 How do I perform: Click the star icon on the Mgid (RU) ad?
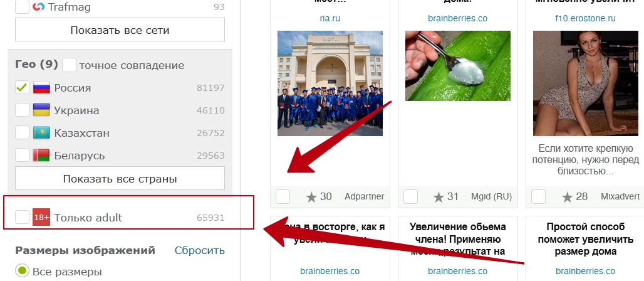point(439,197)
